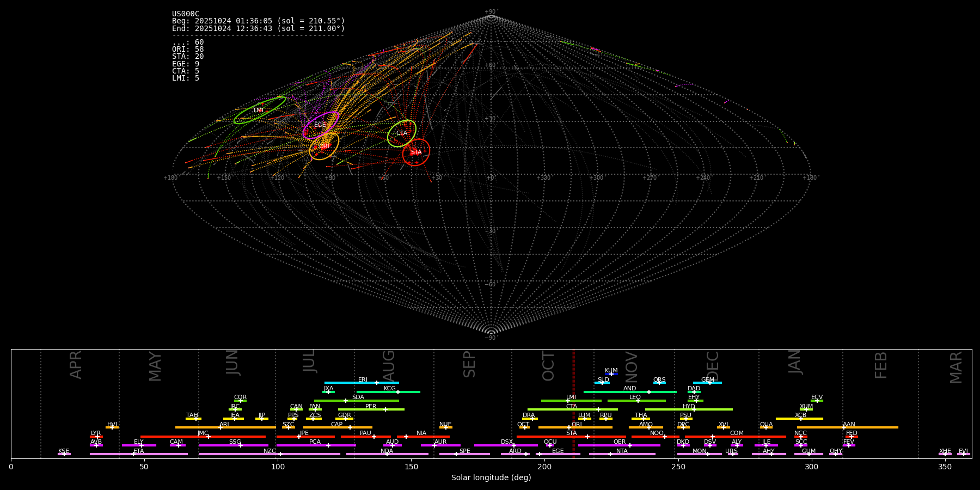
Task: Click the peak marker on the KUM bar
Action: pyautogui.click(x=611, y=374)
